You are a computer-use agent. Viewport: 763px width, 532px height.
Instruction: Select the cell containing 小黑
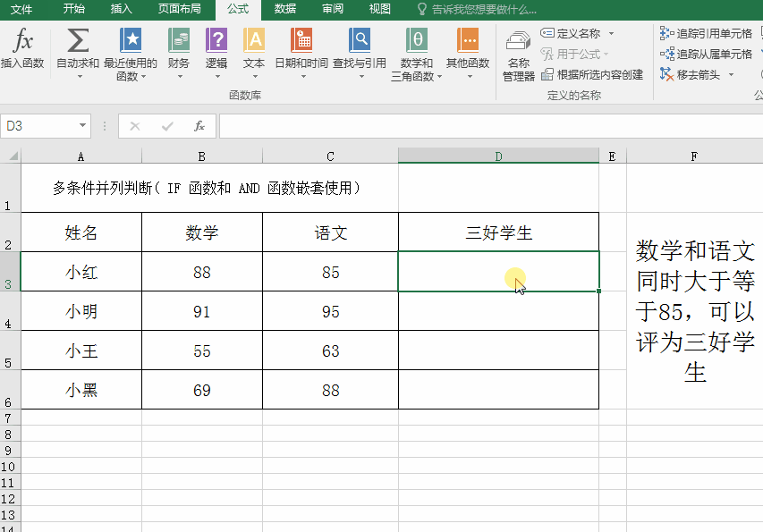[81, 390]
